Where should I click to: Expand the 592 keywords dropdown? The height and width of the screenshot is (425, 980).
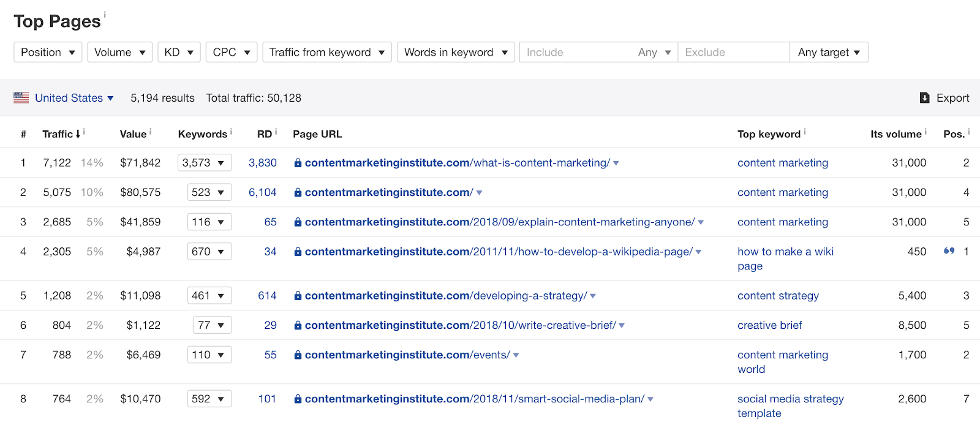[209, 399]
